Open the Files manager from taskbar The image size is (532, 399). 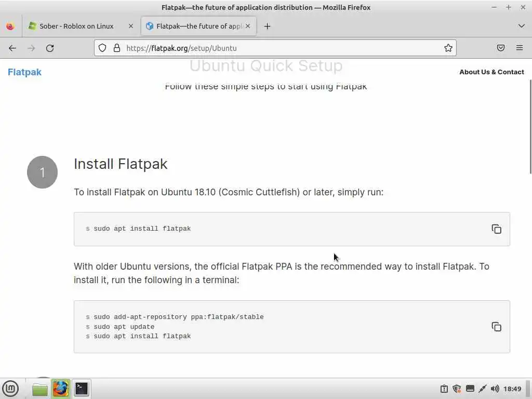(40, 389)
